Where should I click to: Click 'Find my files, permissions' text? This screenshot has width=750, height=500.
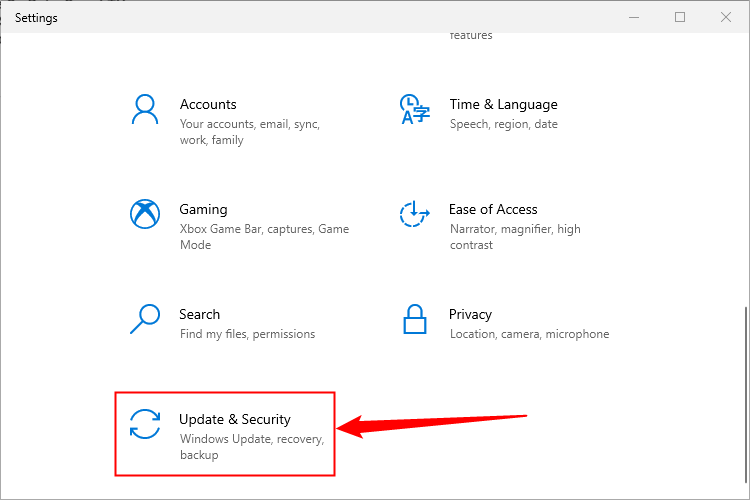pyautogui.click(x=247, y=334)
